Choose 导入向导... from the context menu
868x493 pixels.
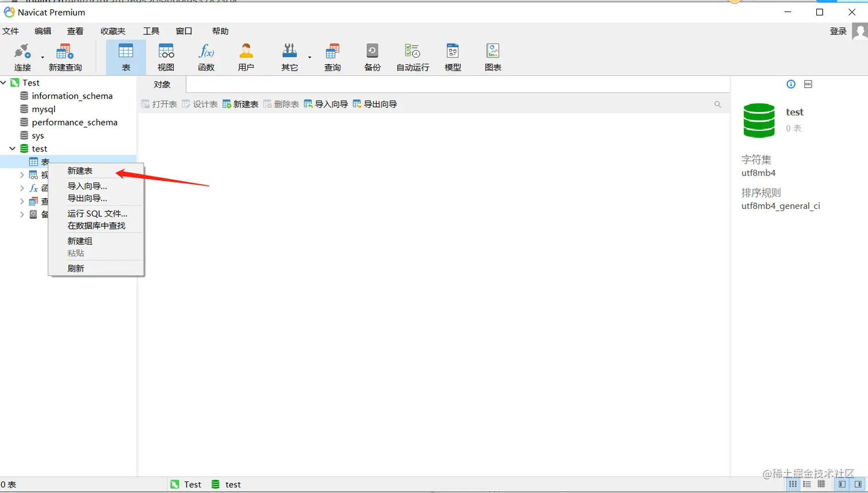[96, 186]
